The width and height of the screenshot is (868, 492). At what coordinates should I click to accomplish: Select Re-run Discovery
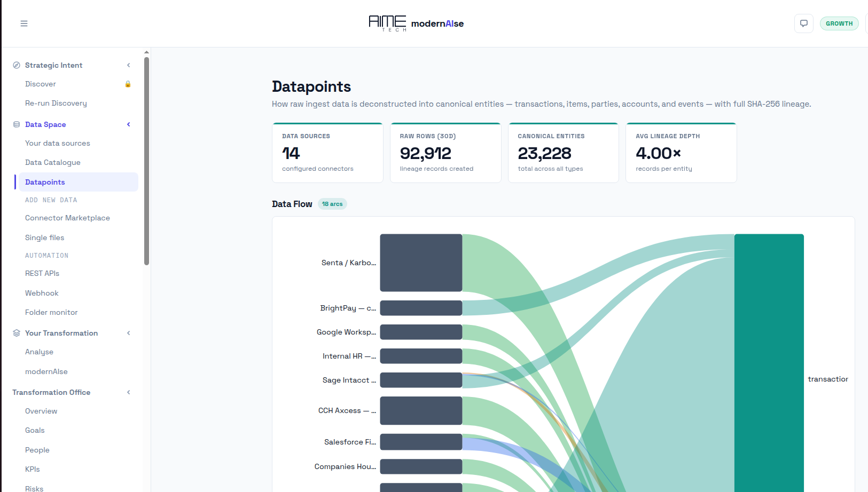coord(56,103)
